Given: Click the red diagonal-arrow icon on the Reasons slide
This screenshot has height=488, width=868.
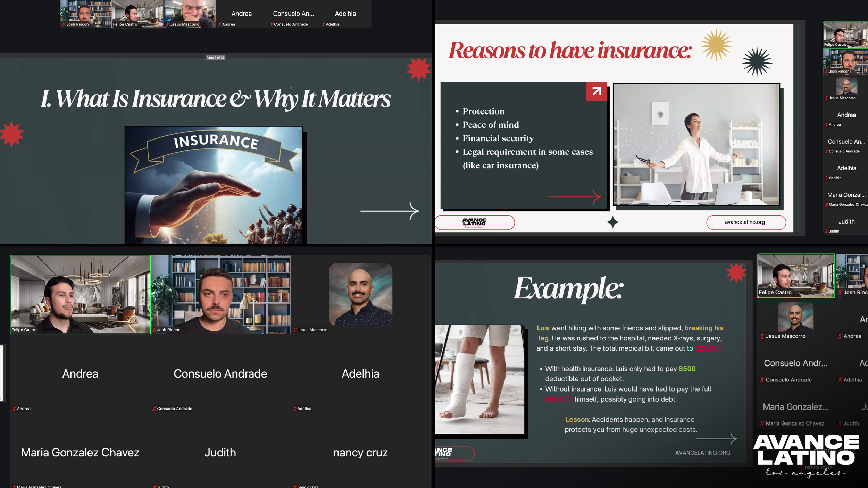Looking at the screenshot, I should [x=596, y=91].
